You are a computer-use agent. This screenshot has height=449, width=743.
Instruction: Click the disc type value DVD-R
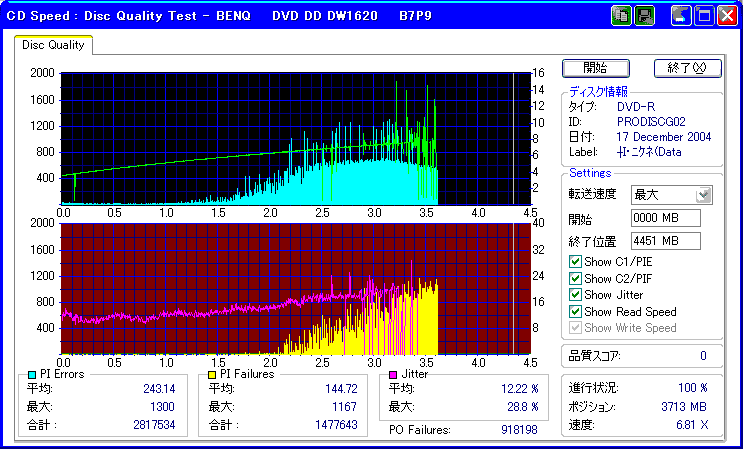click(x=636, y=107)
